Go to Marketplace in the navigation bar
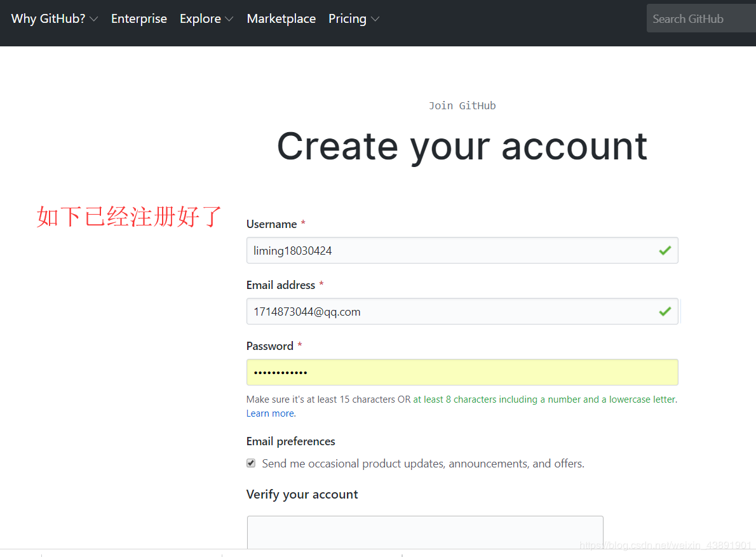Image resolution: width=756 pixels, height=557 pixels. (281, 19)
